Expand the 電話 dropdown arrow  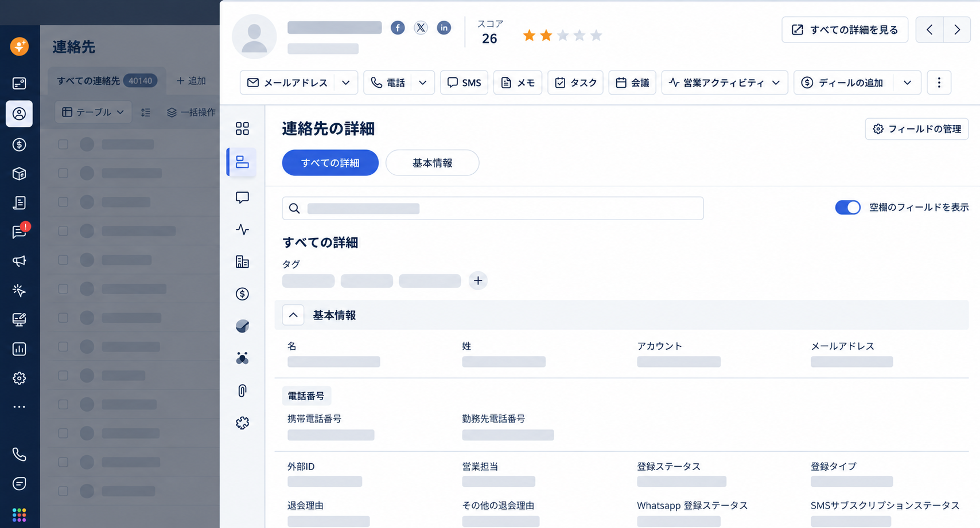pyautogui.click(x=423, y=83)
